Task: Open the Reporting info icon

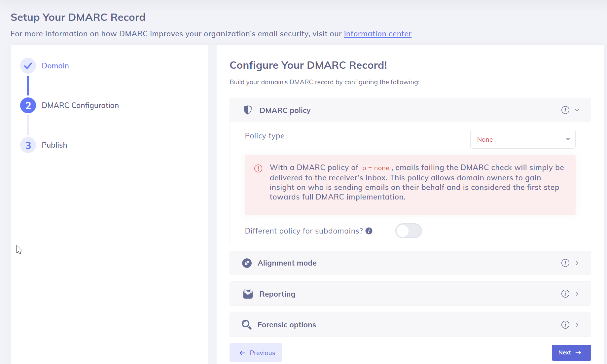Action: coord(565,294)
